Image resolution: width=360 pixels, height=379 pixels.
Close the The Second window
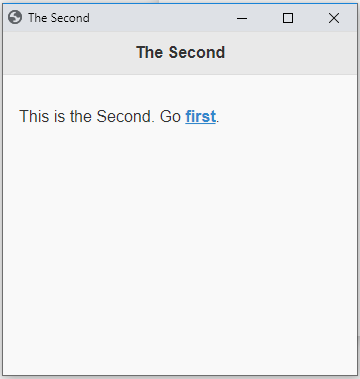pyautogui.click(x=334, y=18)
